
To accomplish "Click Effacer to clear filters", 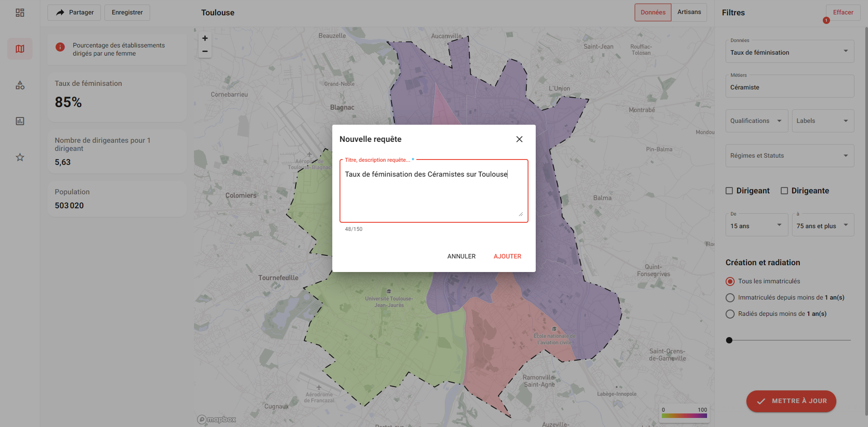I will click(843, 12).
